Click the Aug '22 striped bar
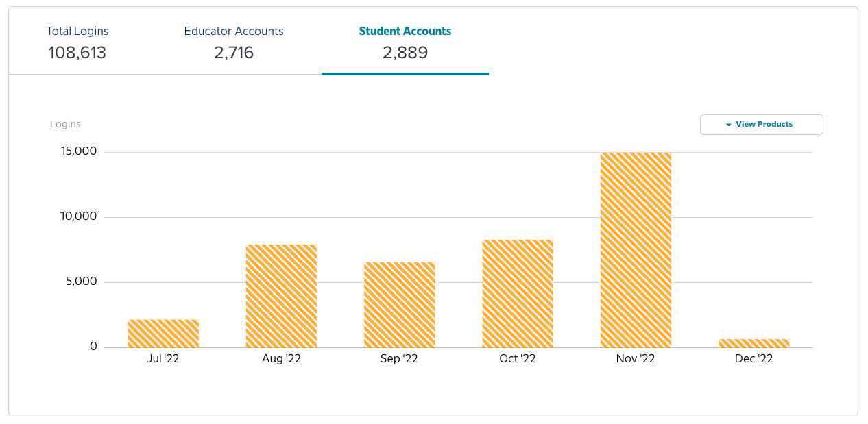This screenshot has width=868, height=424. pos(281,295)
